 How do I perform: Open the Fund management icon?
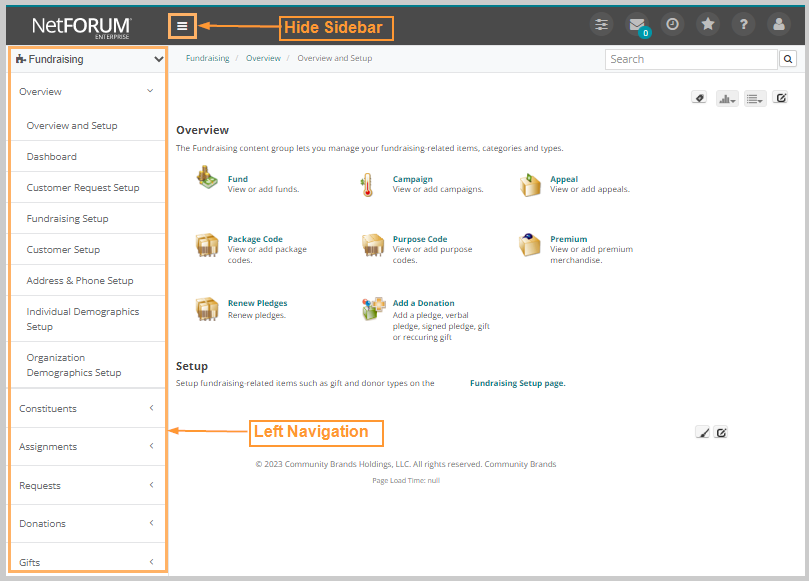click(207, 178)
